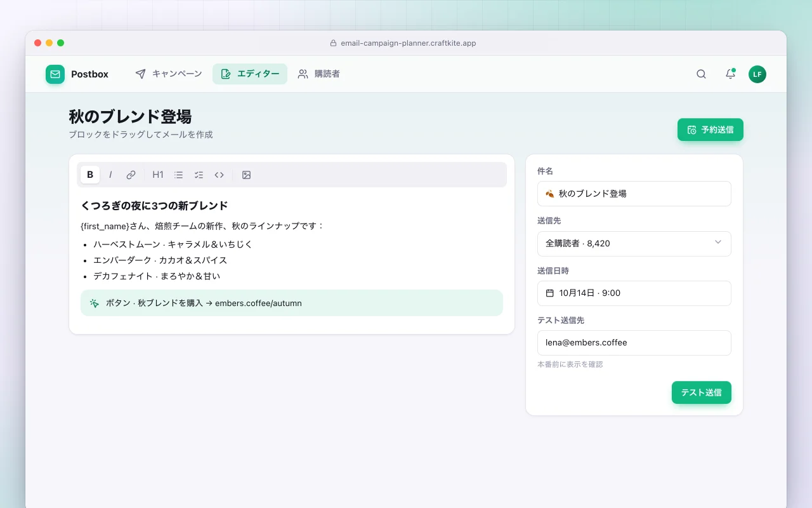
Task: Click the helper text 本番前に表示を確認
Action: point(570,364)
